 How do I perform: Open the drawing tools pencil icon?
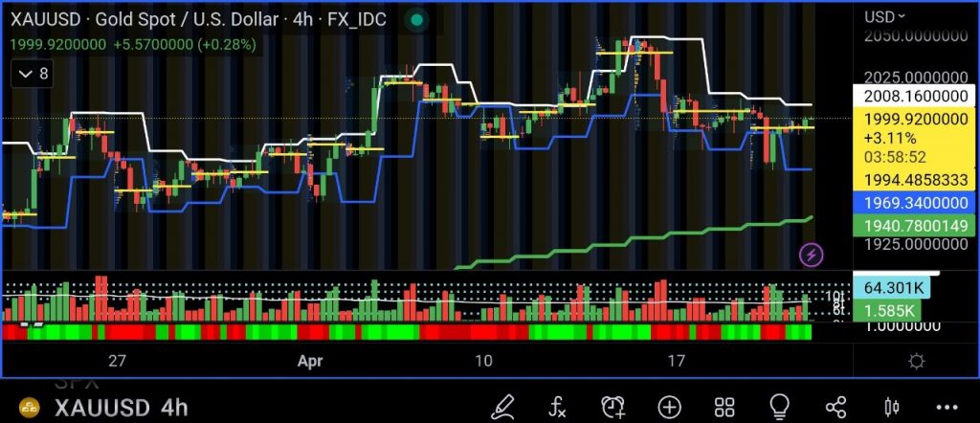click(501, 406)
